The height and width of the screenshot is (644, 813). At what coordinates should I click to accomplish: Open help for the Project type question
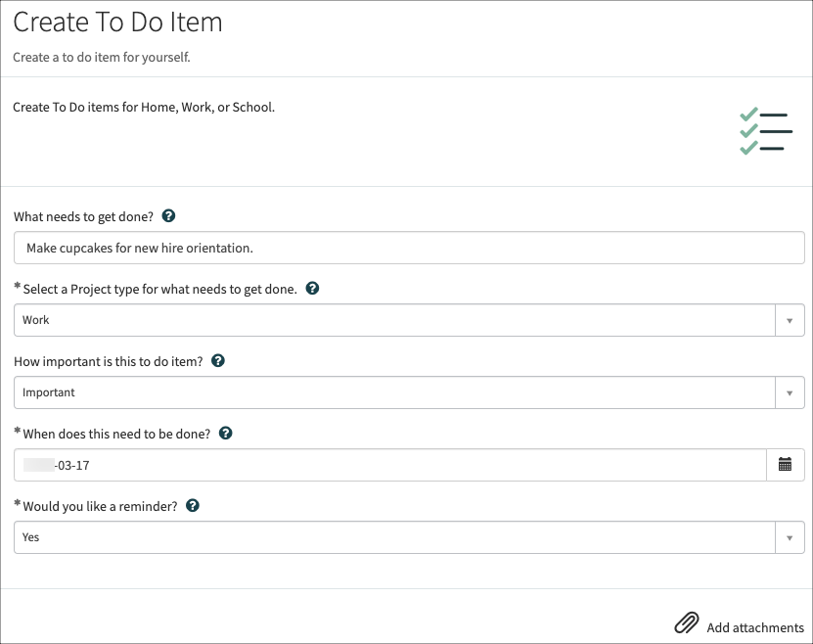(311, 289)
